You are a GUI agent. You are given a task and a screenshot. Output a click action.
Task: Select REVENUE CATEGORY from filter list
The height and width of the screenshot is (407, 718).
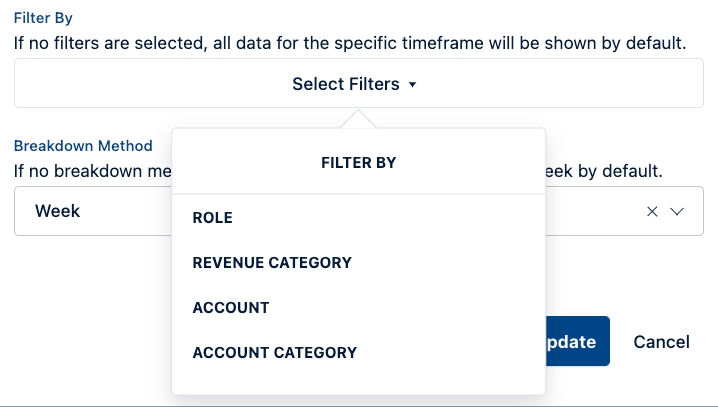pyautogui.click(x=272, y=263)
